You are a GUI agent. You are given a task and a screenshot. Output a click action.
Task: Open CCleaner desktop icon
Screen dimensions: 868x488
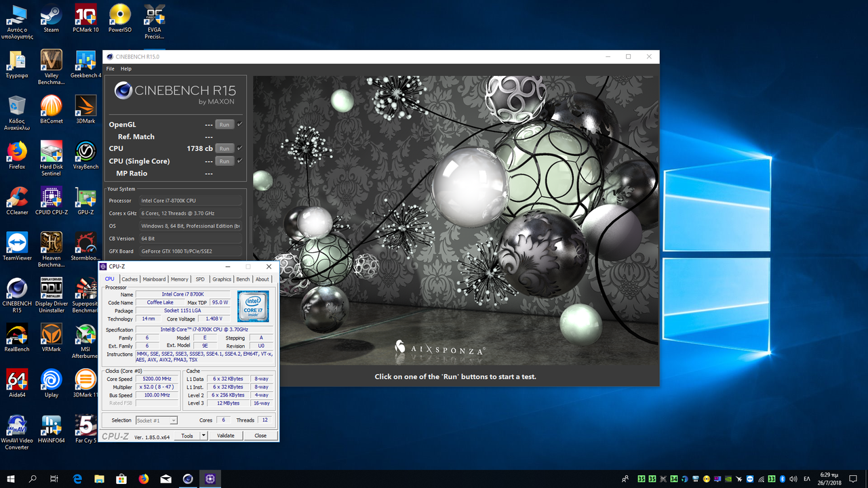click(17, 201)
